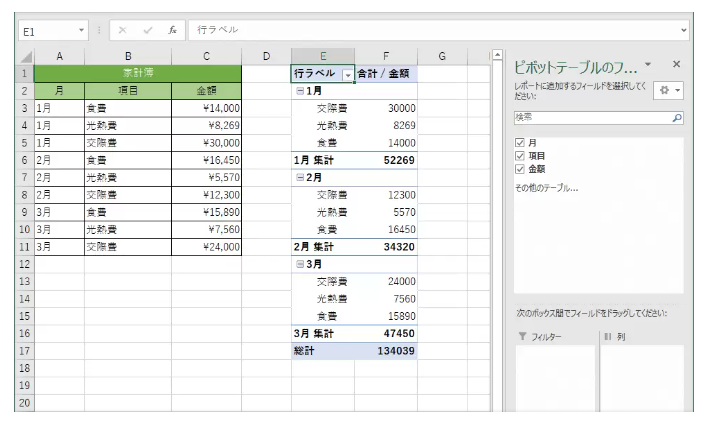Open the 行ラベル filter dropdown

(347, 75)
